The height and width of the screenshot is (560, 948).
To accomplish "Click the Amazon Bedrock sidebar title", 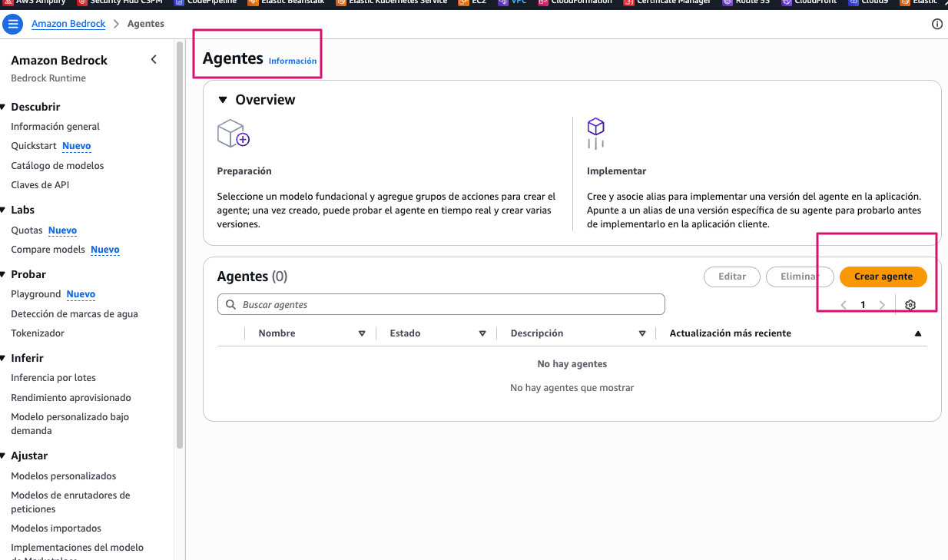I will click(59, 60).
